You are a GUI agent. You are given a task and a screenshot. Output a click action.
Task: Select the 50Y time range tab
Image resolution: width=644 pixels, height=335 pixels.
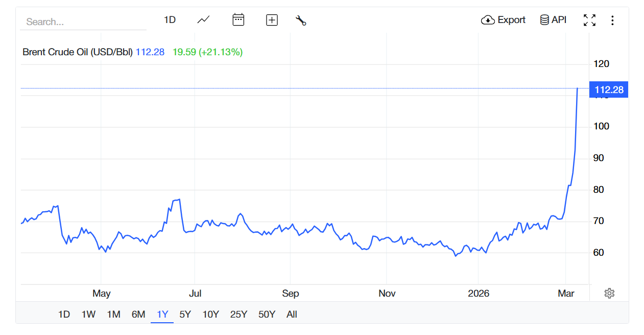tap(267, 314)
